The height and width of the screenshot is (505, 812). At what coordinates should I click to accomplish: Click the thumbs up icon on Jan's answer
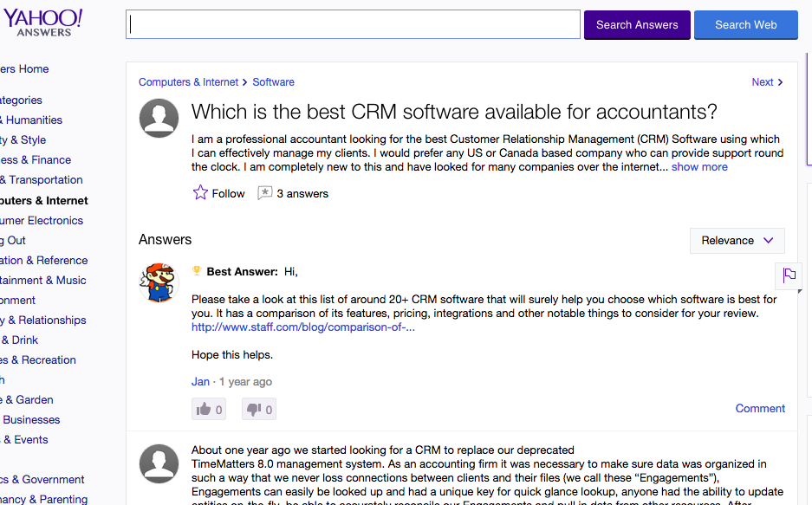(x=205, y=410)
